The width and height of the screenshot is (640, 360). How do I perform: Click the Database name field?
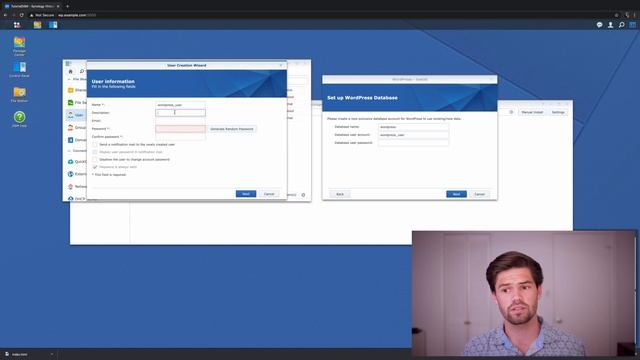413,127
